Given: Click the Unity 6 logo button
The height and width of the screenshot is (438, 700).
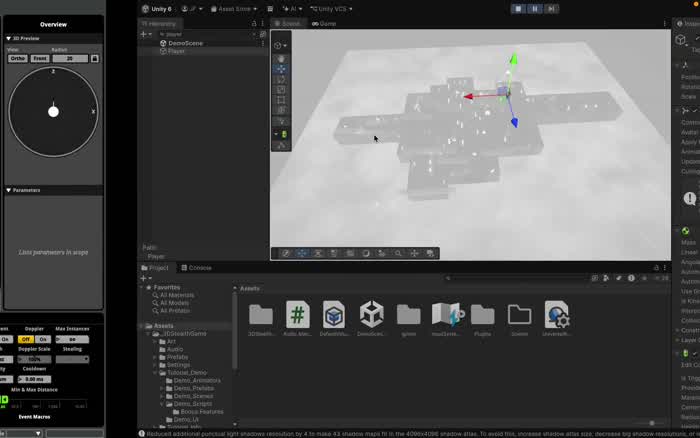Looking at the screenshot, I should click(x=157, y=8).
